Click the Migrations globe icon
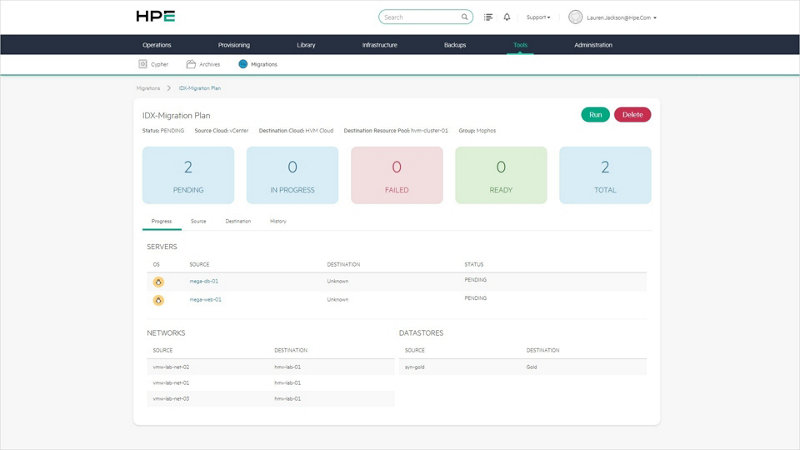 pos(243,64)
